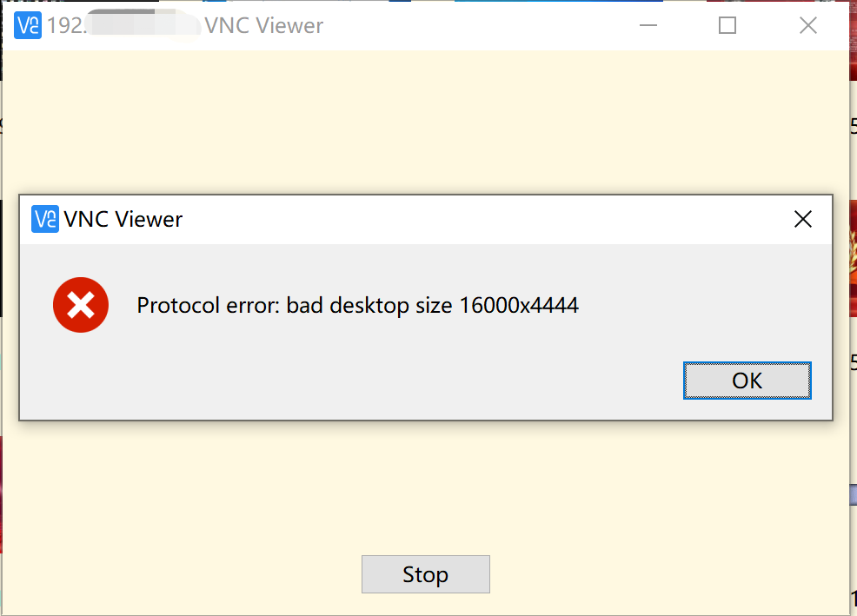Click the "VNC Viewer" text in the main window title
Image resolution: width=857 pixels, height=616 pixels.
coord(263,26)
